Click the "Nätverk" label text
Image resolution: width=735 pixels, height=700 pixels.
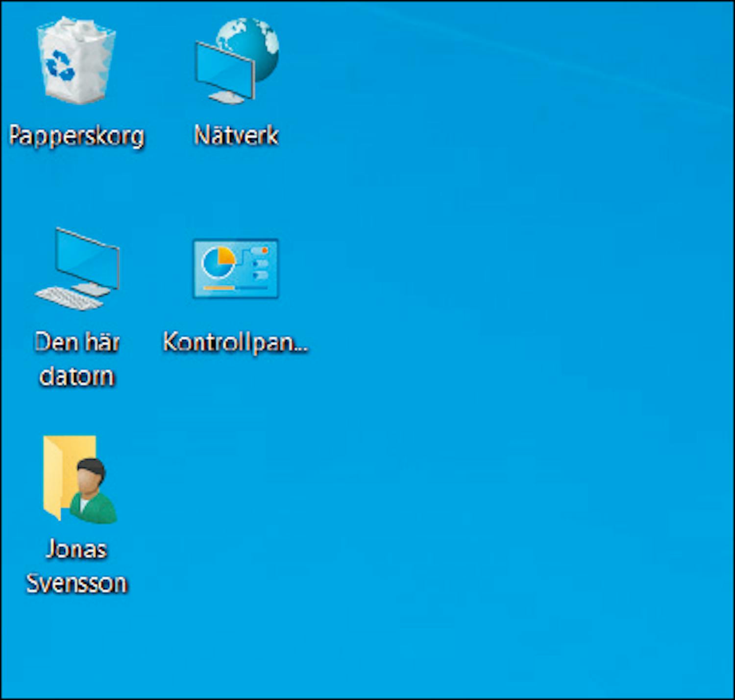237,135
